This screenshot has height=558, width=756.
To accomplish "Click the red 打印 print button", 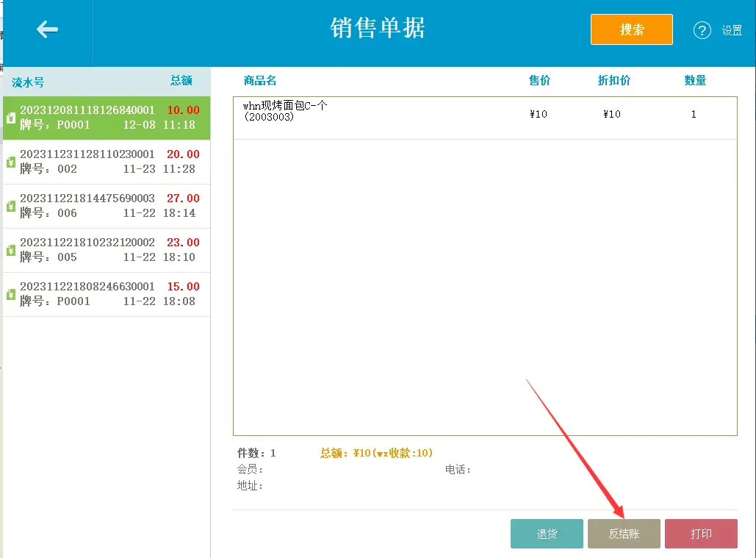I will pos(701,534).
